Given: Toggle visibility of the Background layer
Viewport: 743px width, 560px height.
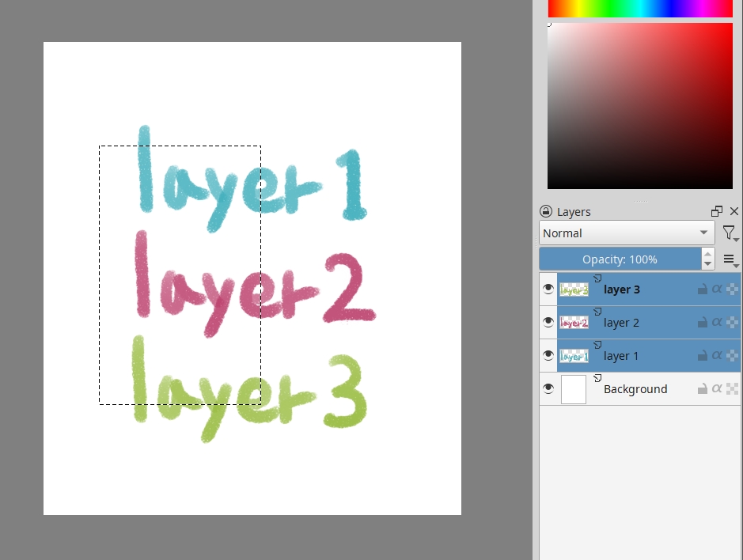Looking at the screenshot, I should 548,389.
